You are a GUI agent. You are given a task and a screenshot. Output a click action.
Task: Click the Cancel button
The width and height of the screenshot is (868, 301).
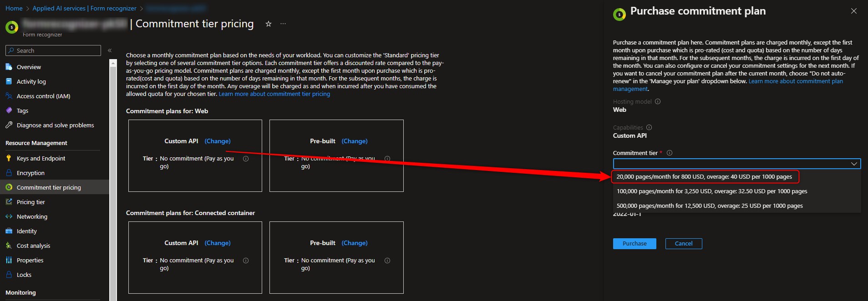click(x=684, y=244)
